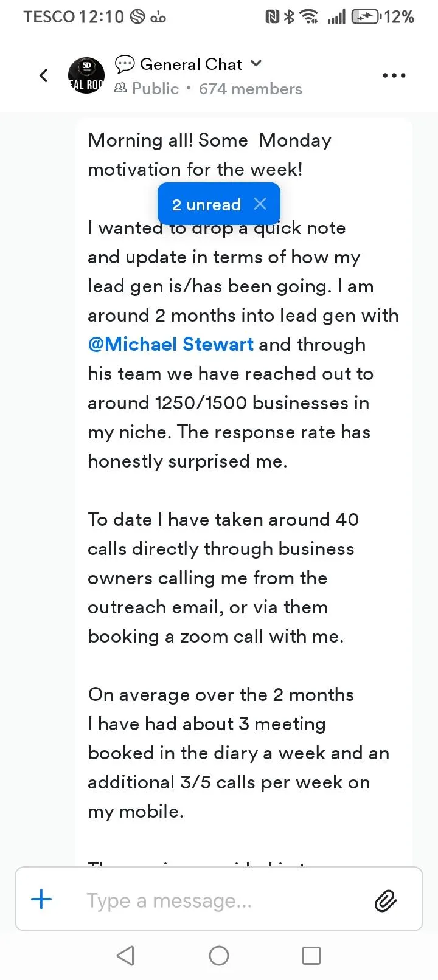This screenshot has height=980, width=438.
Task: Tap the Public members people icon
Action: pos(121,89)
